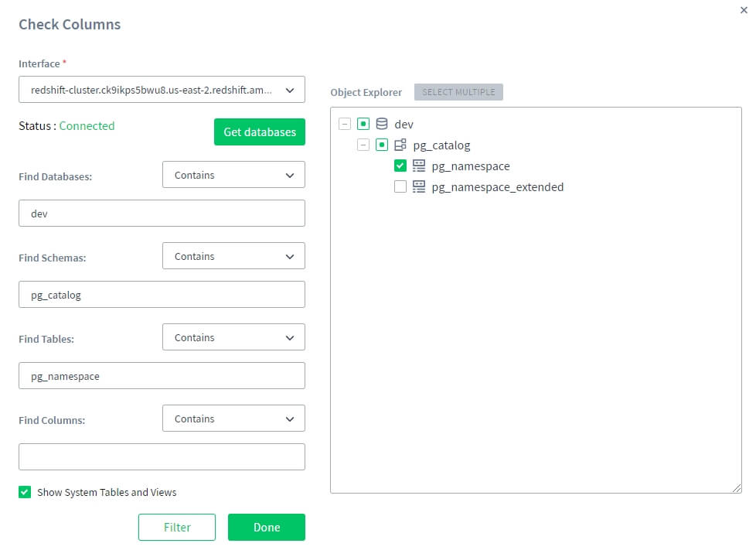The height and width of the screenshot is (557, 756).
Task: Click the pg_catalog schema icon
Action: [x=400, y=145]
